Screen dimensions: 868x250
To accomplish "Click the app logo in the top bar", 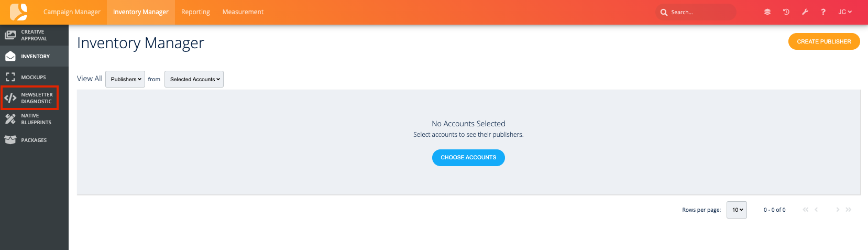I will pos(18,12).
